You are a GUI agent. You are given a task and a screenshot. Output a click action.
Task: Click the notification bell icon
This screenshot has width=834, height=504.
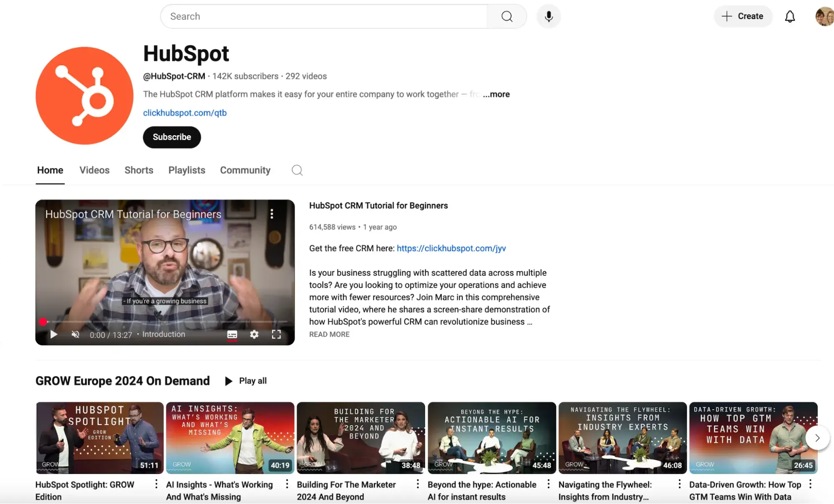point(790,16)
